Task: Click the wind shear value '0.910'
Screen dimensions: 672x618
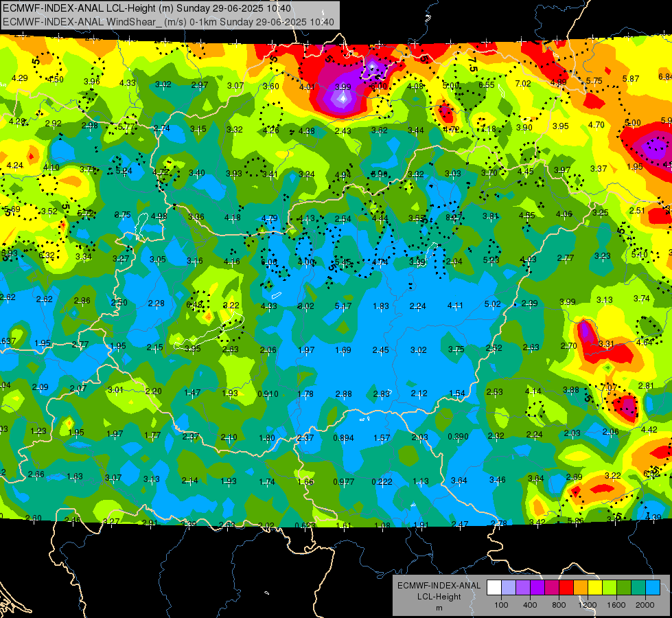Action: [x=268, y=393]
